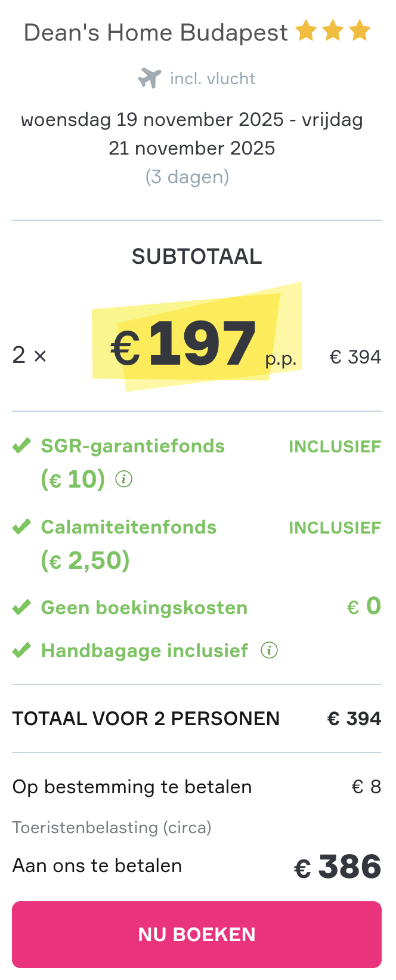Click the airplane incl. vlucht icon
The image size is (396, 980).
(x=149, y=78)
